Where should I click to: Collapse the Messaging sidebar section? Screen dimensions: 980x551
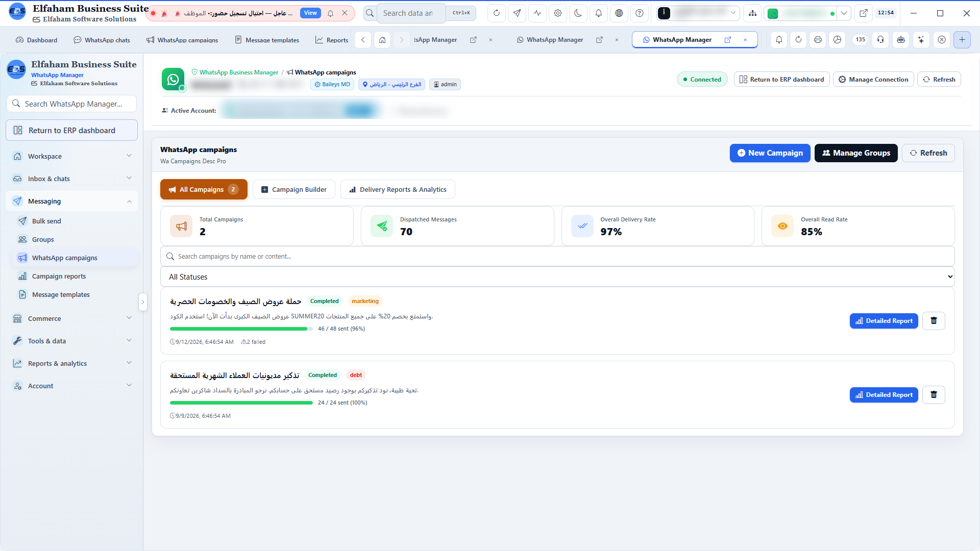click(72, 201)
